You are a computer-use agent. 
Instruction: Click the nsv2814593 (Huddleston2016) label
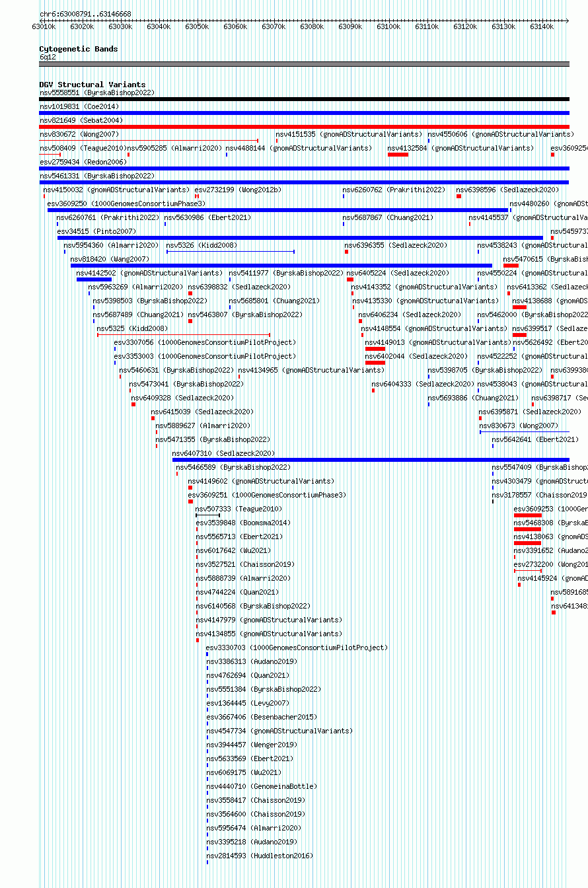260,856
